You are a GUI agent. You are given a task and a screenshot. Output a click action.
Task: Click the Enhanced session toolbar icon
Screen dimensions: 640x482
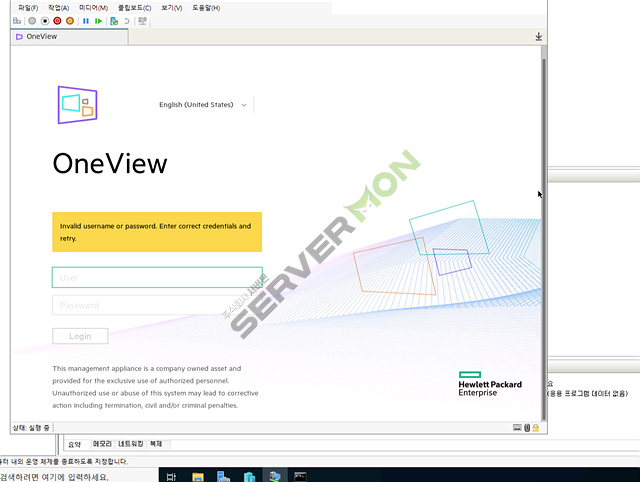pos(142,21)
